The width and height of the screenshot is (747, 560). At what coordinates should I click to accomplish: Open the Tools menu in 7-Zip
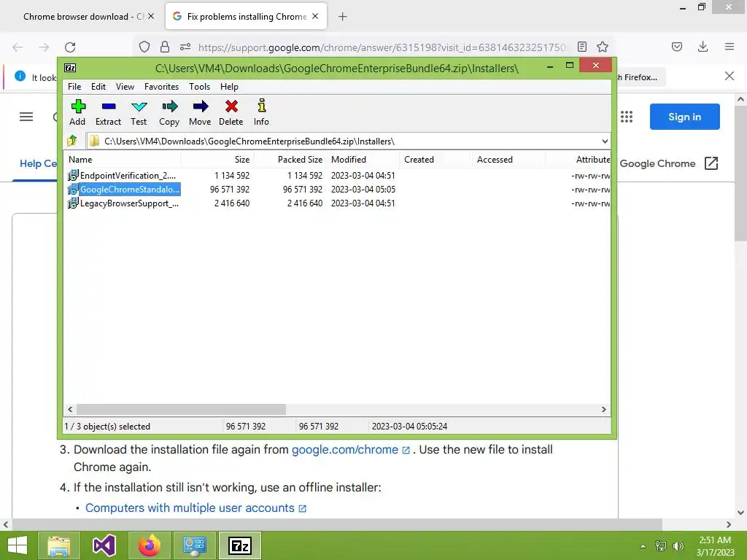pos(199,87)
